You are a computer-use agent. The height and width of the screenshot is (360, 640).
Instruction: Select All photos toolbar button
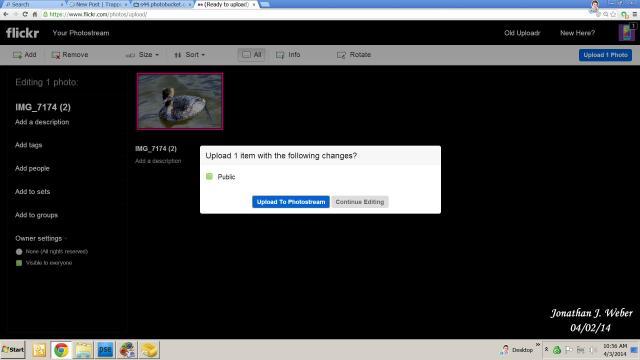pos(251,55)
